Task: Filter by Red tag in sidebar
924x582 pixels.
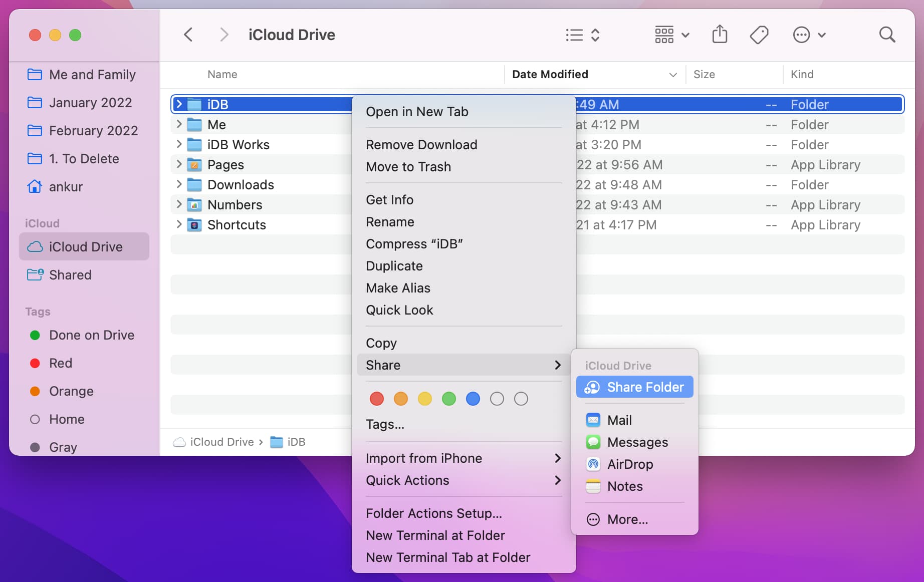Action: 84,363
